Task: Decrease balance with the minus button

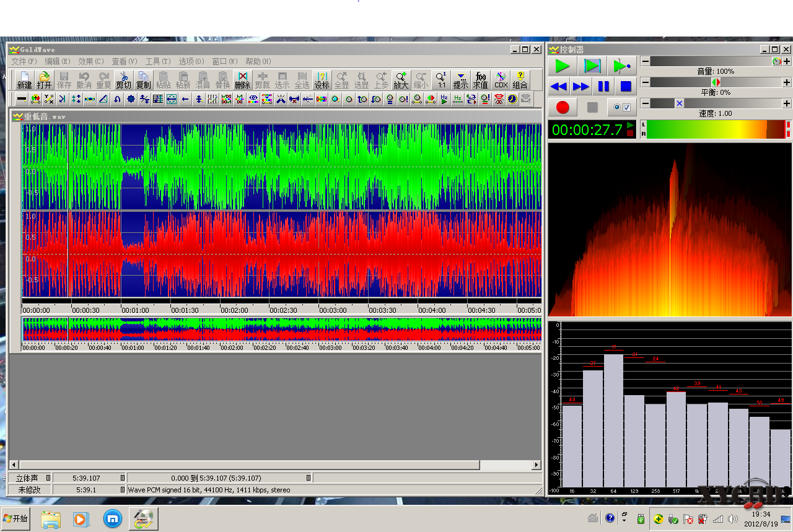Action: point(645,82)
